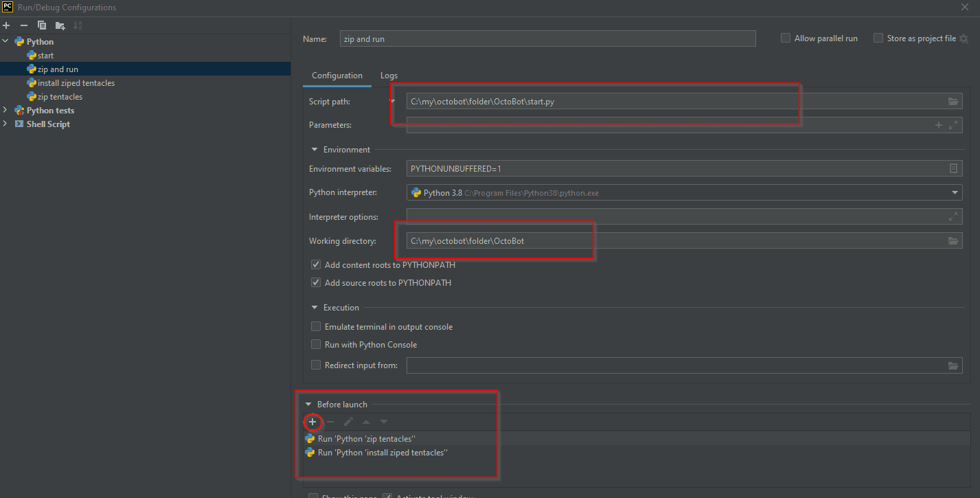
Task: Expand the Interpreter options field
Action: point(953,217)
